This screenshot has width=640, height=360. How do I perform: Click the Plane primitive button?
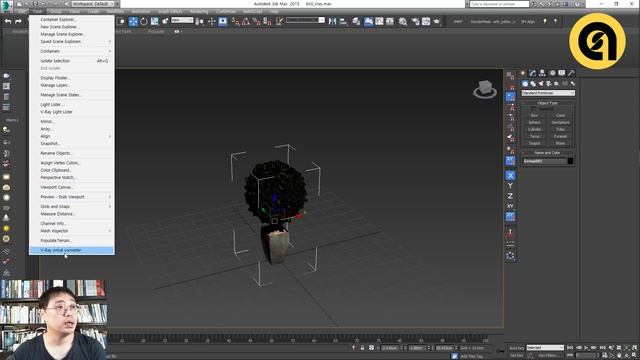click(x=560, y=143)
